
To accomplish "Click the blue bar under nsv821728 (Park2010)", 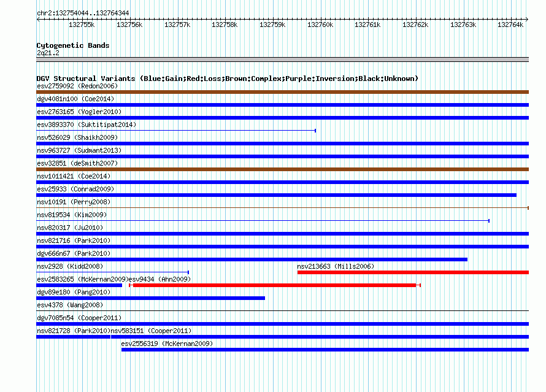I will click(73, 337).
